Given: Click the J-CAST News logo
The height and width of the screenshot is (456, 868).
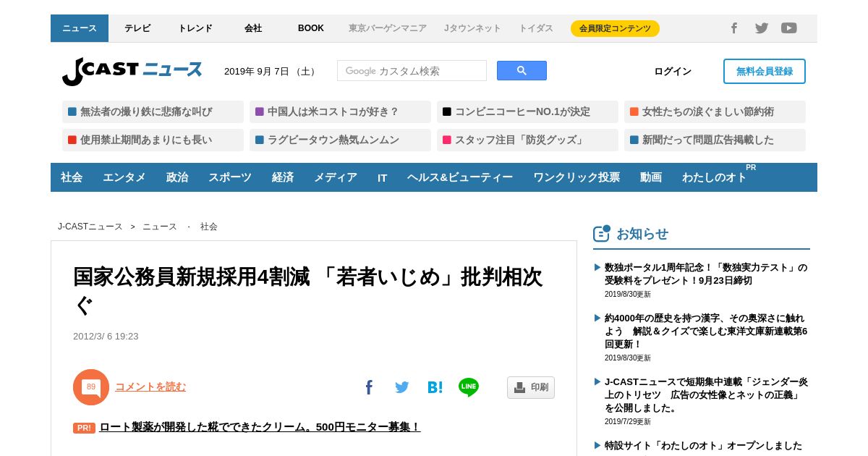Looking at the screenshot, I should click(x=132, y=71).
